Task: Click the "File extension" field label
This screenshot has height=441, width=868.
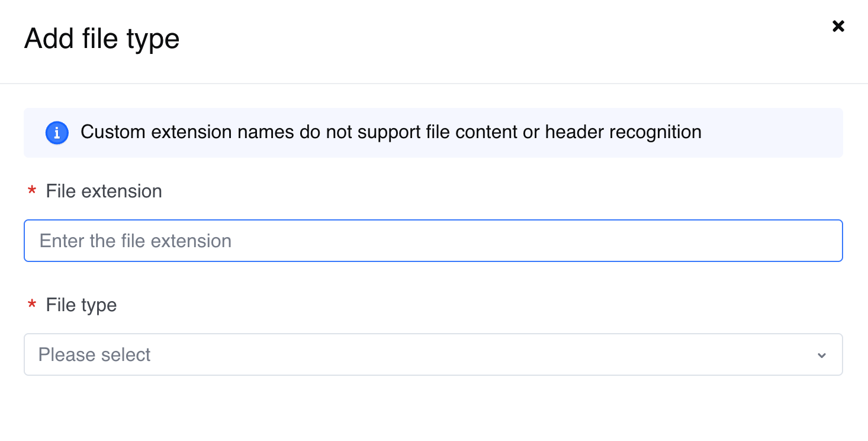Action: click(104, 191)
